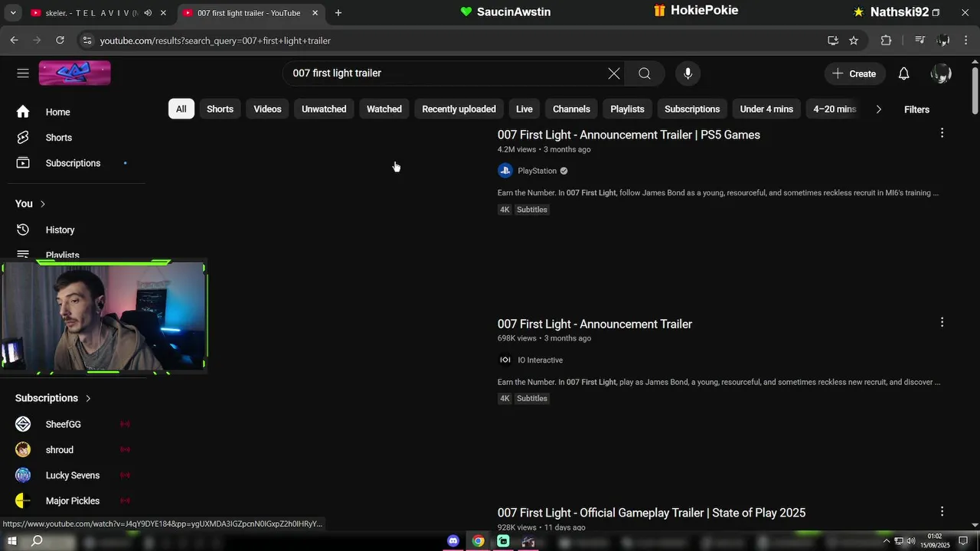Expand the Subscriptions section heading chevron

click(x=88, y=398)
